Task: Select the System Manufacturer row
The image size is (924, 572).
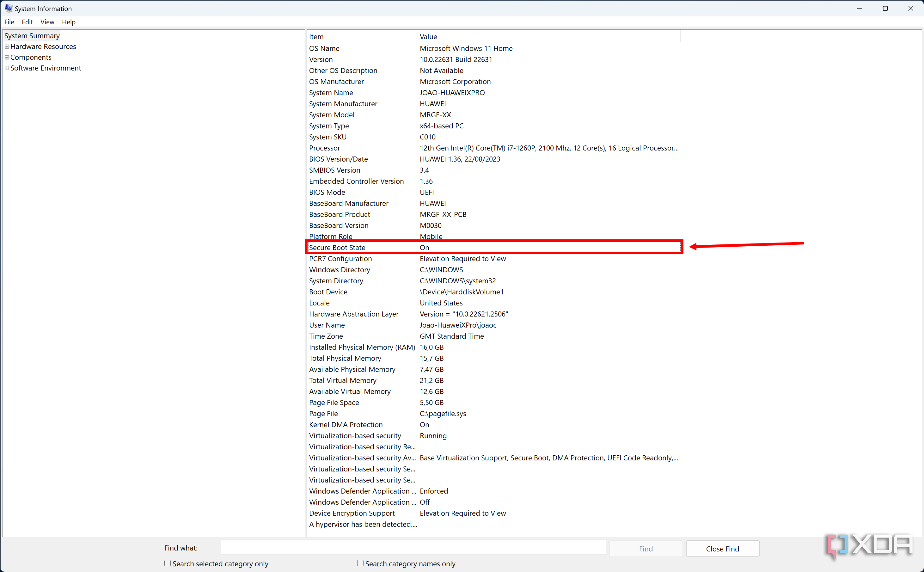Action: coord(493,104)
